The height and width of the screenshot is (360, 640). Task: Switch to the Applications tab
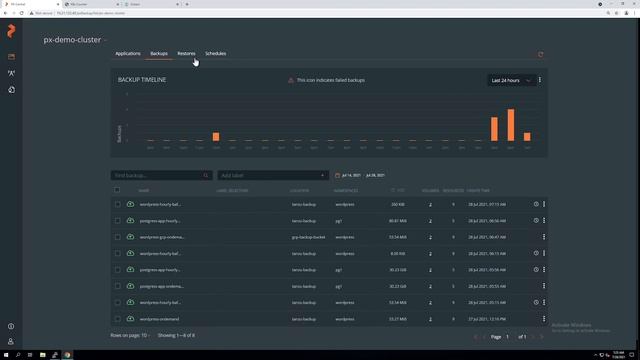pyautogui.click(x=128, y=53)
